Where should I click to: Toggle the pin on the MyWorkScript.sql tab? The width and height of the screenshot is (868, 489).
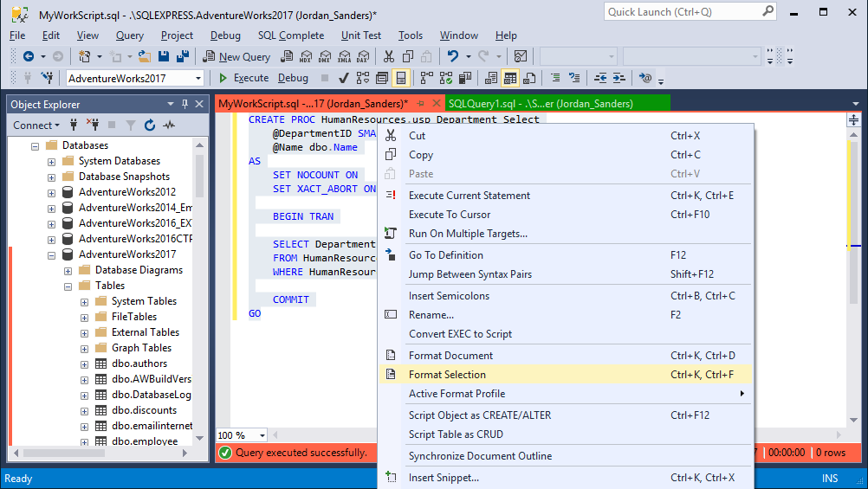pos(421,104)
